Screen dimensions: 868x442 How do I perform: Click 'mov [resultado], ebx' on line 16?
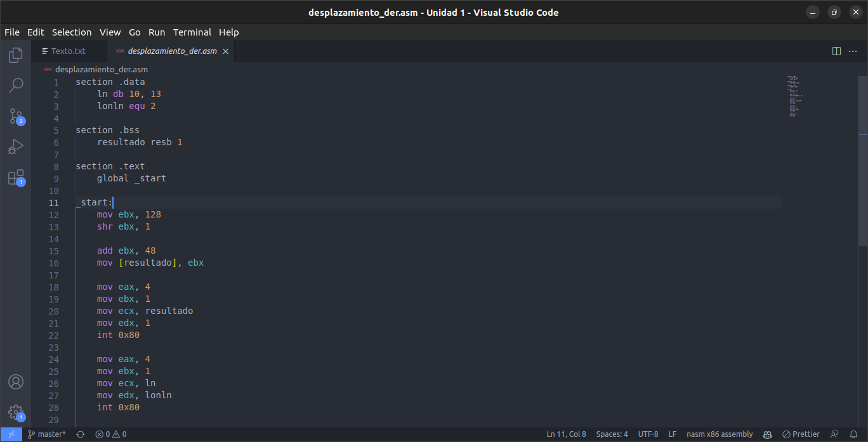click(x=150, y=263)
